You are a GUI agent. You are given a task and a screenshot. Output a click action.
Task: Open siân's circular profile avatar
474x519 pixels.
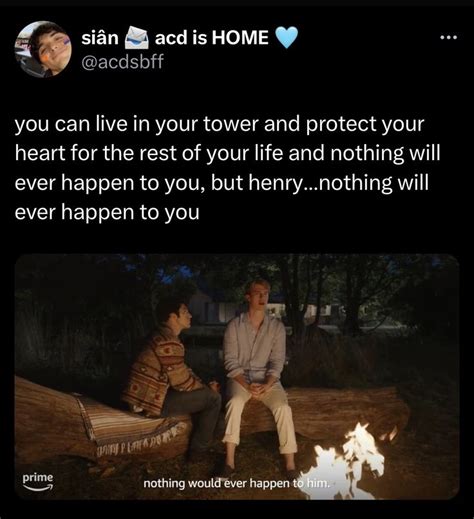42,48
